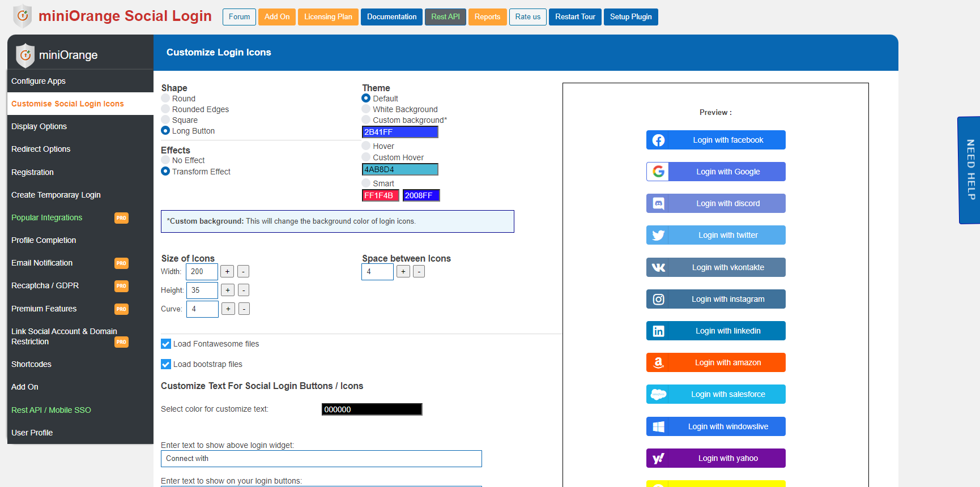Screen dimensions: 980x487
Task: Select the Long Button shape option
Action: (x=165, y=130)
